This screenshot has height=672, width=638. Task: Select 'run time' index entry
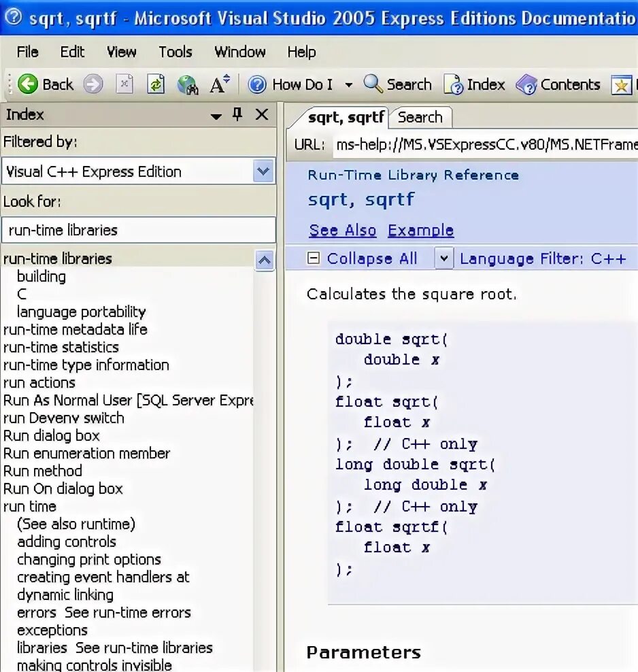click(x=29, y=506)
